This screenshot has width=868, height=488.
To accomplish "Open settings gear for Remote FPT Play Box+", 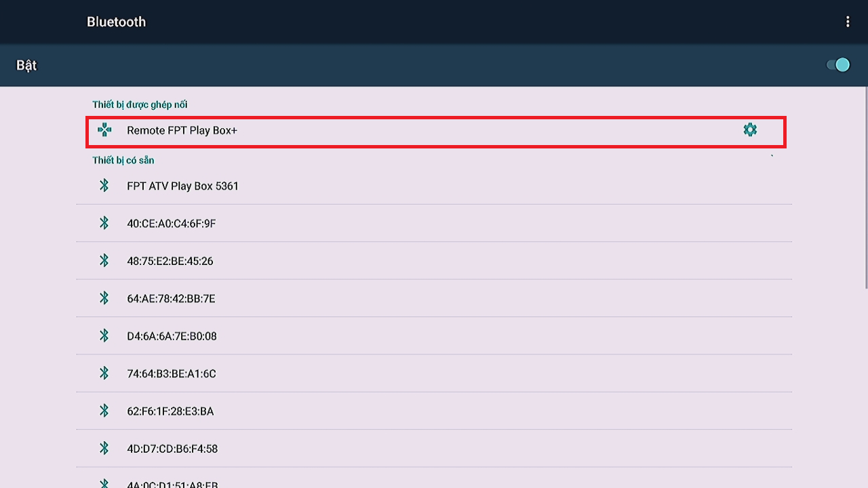I will (750, 129).
